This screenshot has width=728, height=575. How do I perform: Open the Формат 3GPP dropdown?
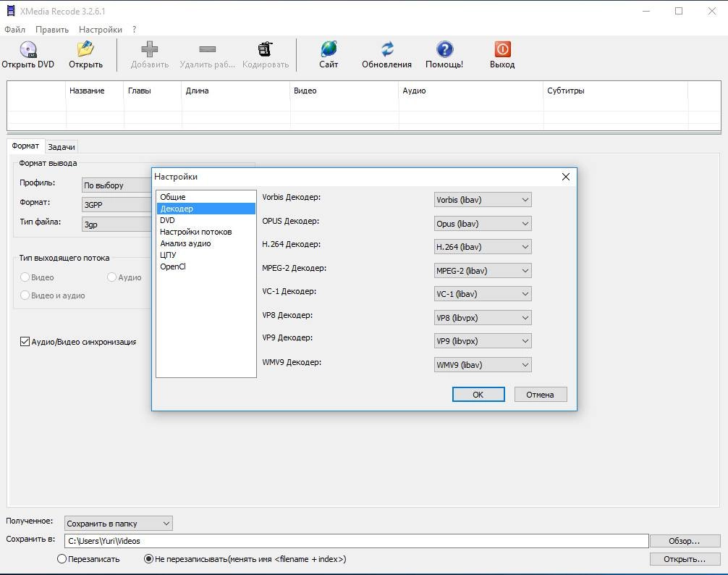click(117, 204)
